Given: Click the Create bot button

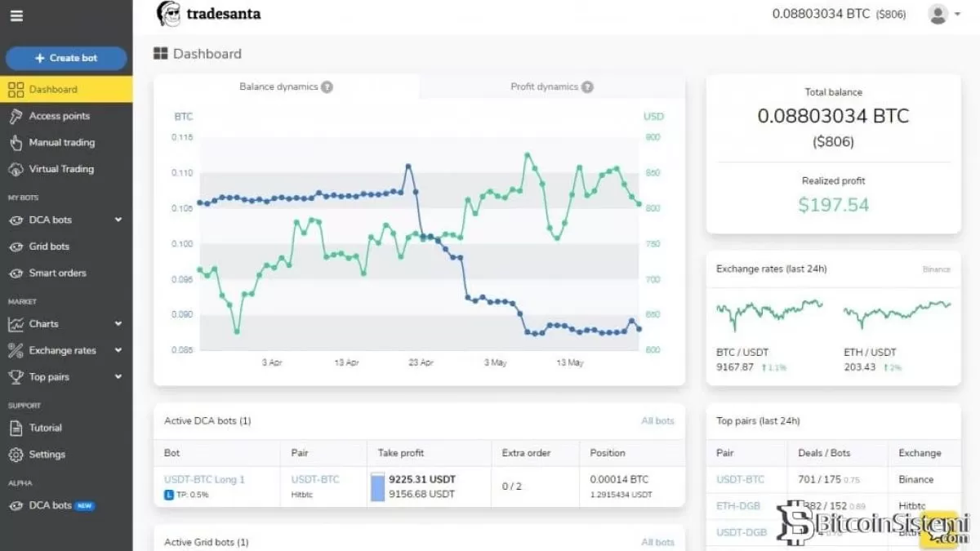Looking at the screenshot, I should tap(66, 58).
